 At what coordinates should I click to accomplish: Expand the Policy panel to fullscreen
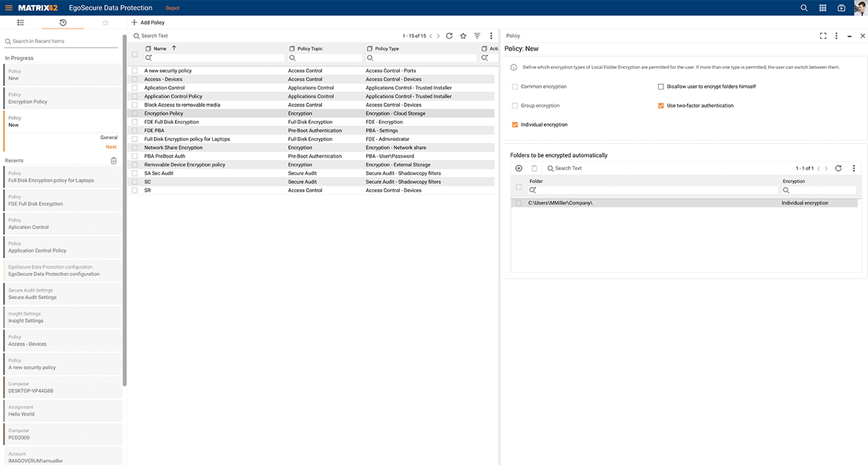click(x=823, y=35)
